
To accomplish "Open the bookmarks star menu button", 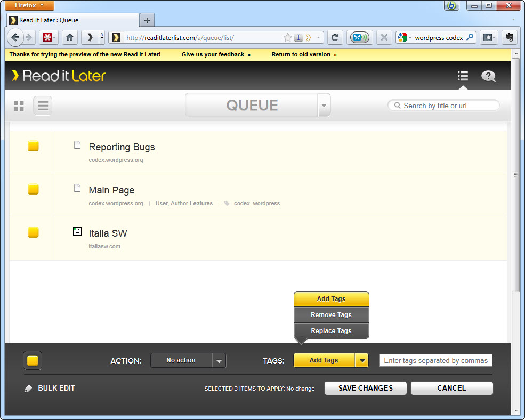I will point(489,37).
